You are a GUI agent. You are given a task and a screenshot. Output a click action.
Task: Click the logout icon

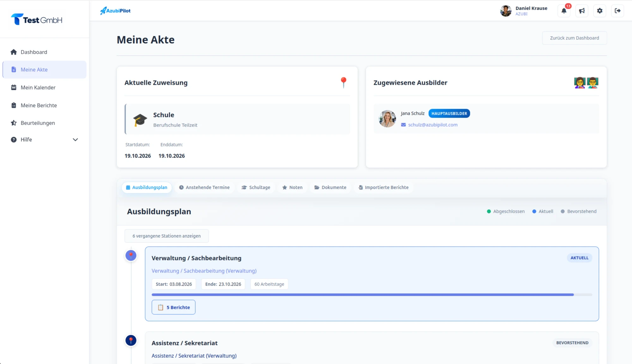click(x=617, y=11)
